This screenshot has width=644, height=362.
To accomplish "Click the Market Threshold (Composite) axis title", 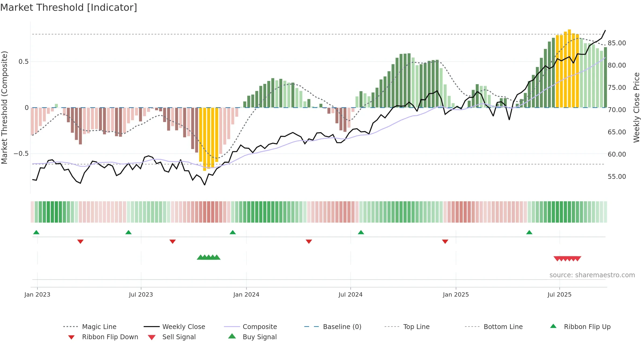I will click(4, 108).
